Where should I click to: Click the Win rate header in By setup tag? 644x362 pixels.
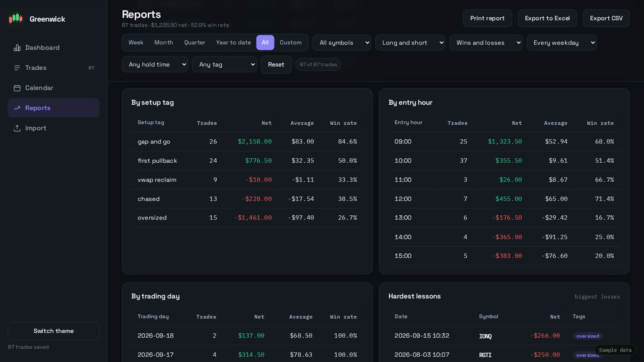343,123
